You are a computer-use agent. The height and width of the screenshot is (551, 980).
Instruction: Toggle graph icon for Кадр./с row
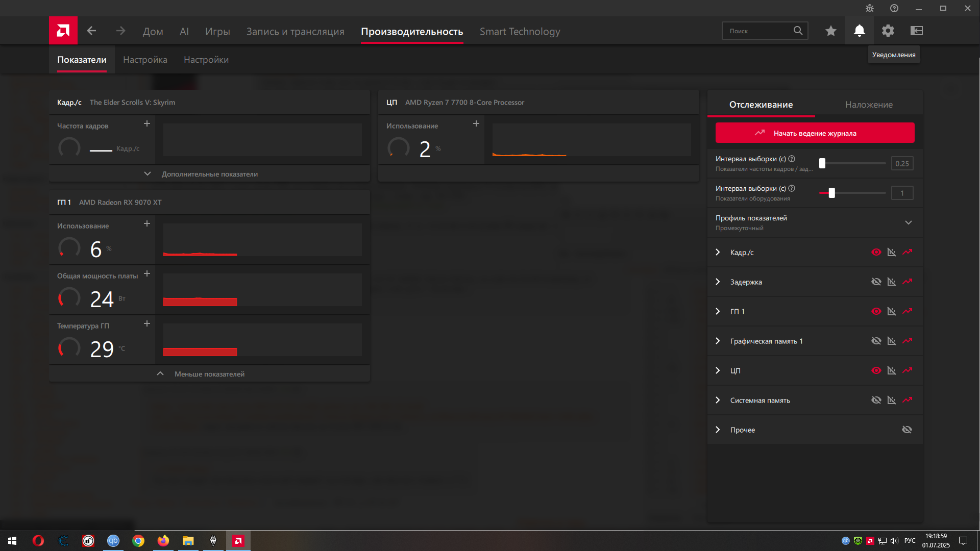(892, 252)
